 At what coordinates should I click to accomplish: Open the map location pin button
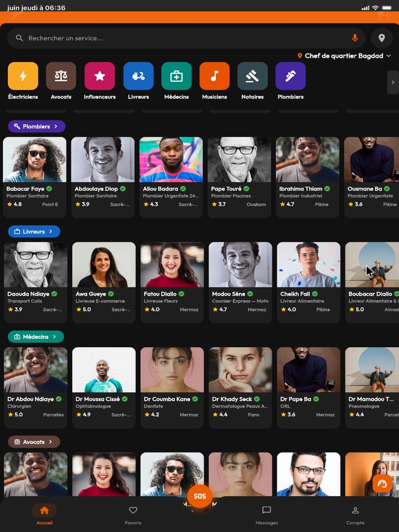(x=382, y=38)
